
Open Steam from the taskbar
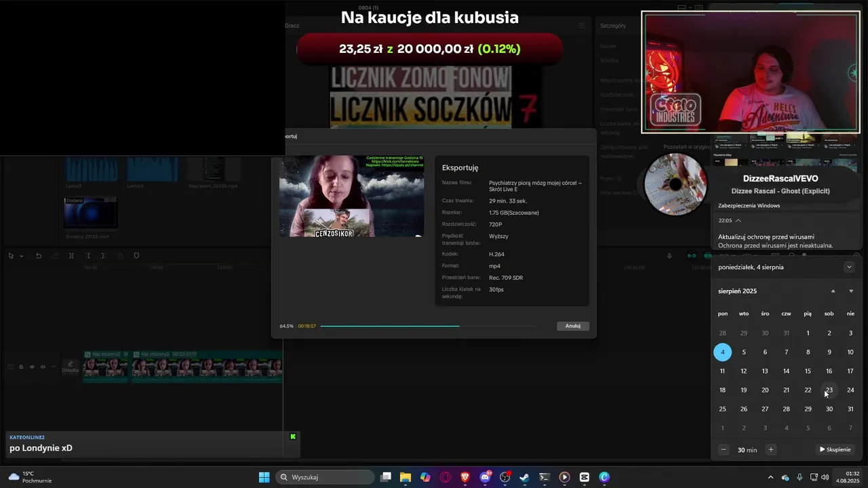(525, 477)
